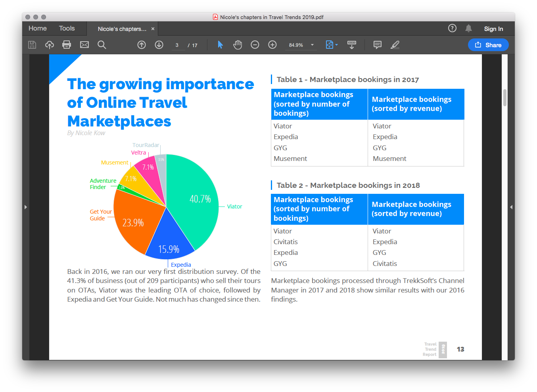Click the 'Adventure Finder' chart label

tap(103, 184)
